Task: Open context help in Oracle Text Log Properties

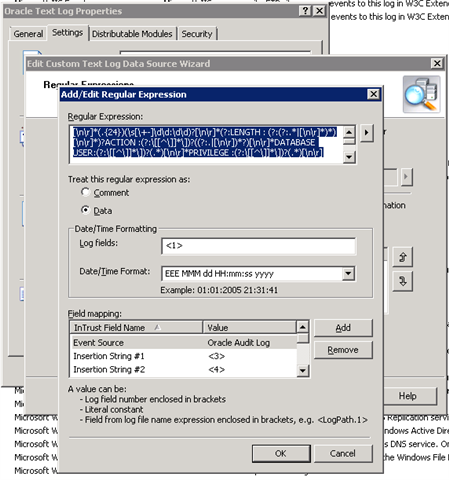Action: 305,11
